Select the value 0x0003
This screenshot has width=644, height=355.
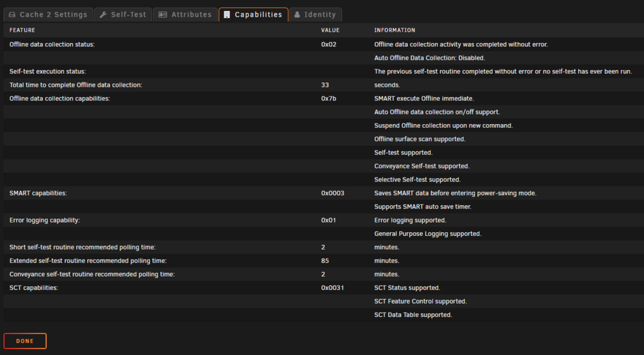(333, 193)
